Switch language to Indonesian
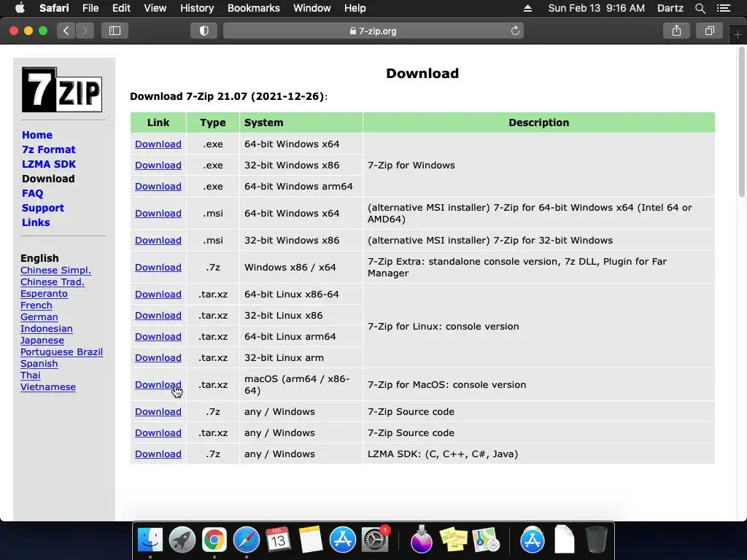The width and height of the screenshot is (747, 560). coord(46,329)
